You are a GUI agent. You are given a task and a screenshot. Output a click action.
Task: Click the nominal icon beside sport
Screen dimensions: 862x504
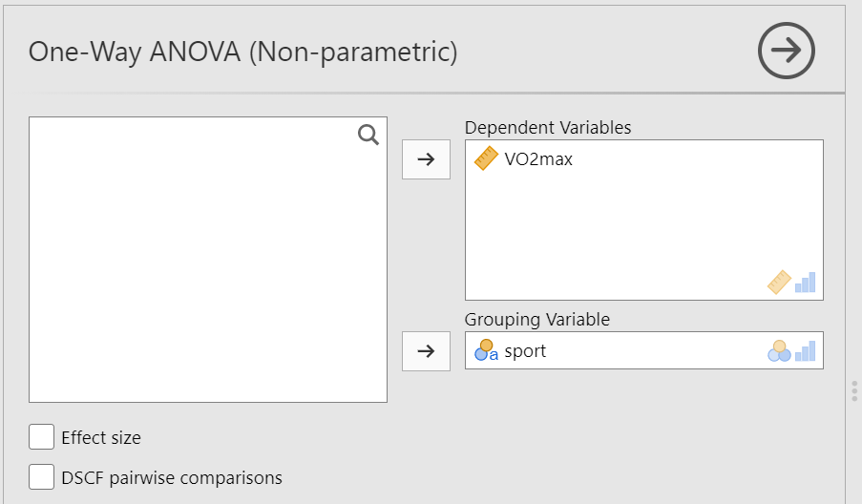tap(486, 350)
